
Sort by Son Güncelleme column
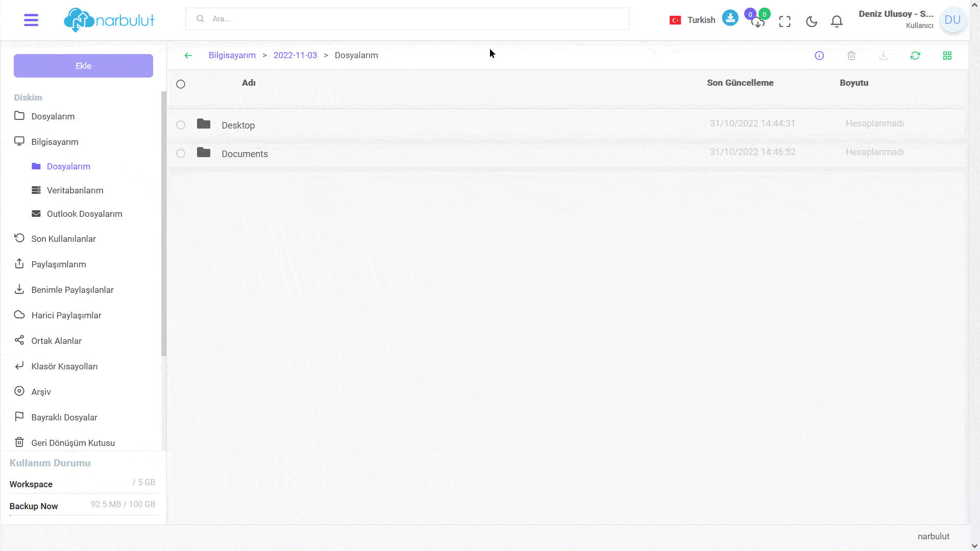[x=740, y=83]
